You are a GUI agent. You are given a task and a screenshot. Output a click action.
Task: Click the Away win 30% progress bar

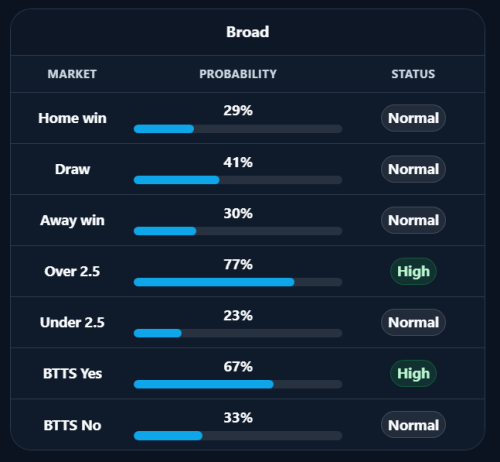tap(238, 231)
